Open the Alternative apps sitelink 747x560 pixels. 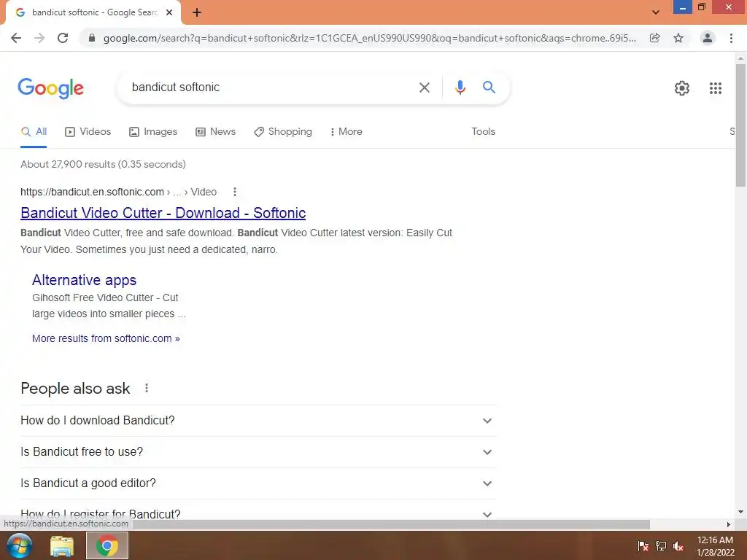(x=85, y=280)
